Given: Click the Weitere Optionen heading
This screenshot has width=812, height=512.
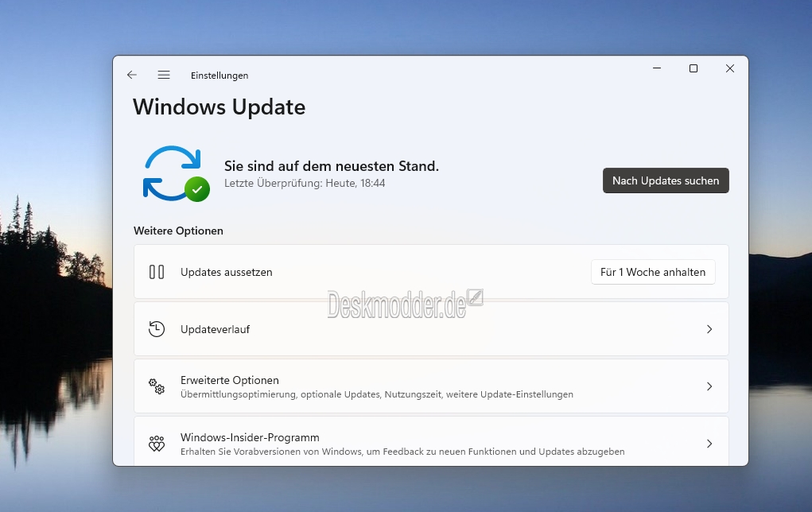Looking at the screenshot, I should click(x=178, y=231).
